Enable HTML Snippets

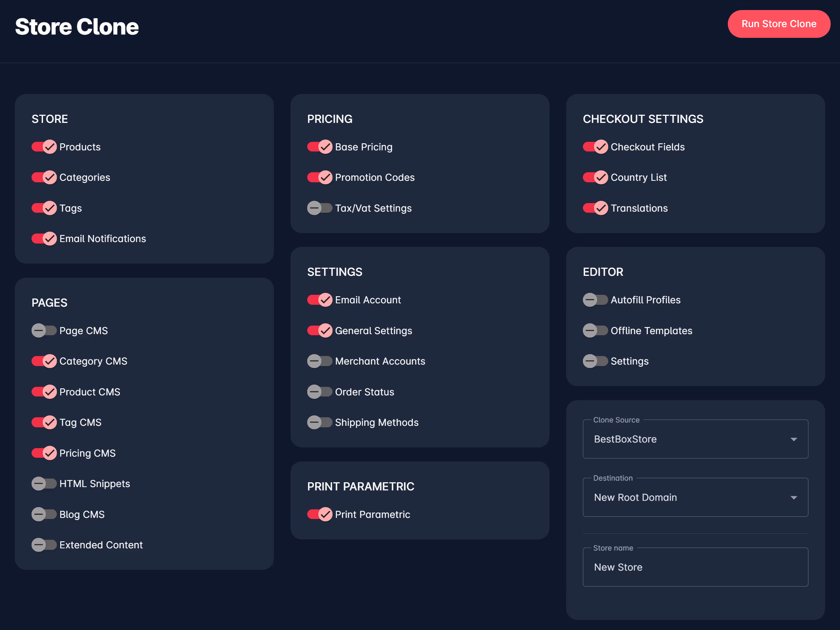pos(44,483)
